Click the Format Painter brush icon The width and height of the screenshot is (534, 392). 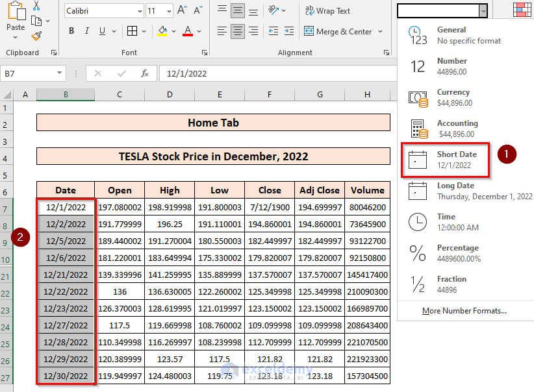[x=37, y=36]
